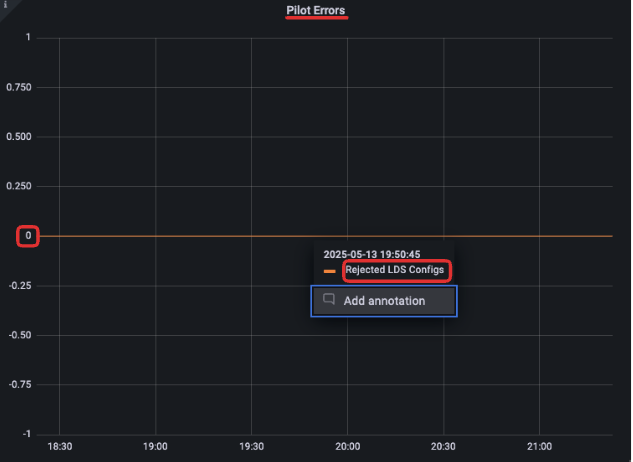Click the 19:30 time axis label
The width and height of the screenshot is (633, 462).
pos(252,446)
